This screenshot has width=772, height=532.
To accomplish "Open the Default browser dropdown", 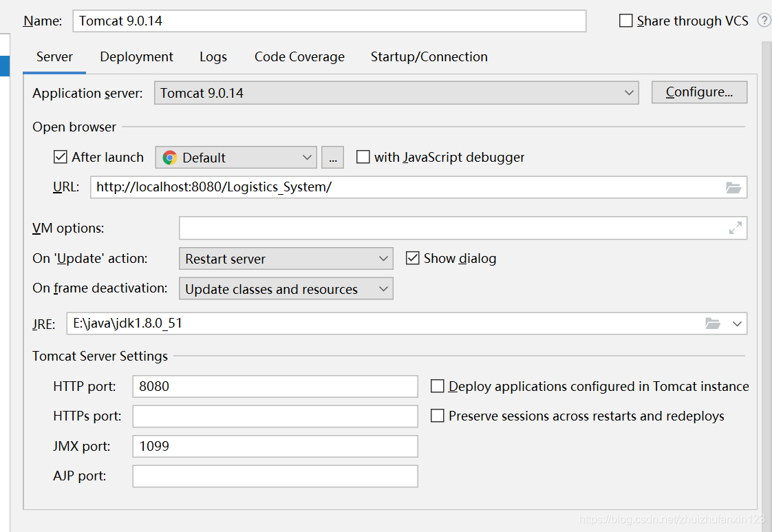I will (236, 158).
